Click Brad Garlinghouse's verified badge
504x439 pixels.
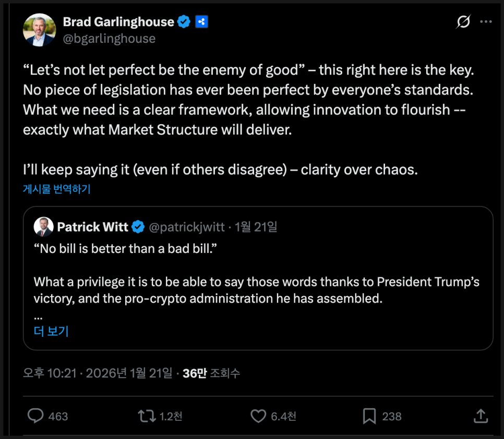tap(184, 22)
